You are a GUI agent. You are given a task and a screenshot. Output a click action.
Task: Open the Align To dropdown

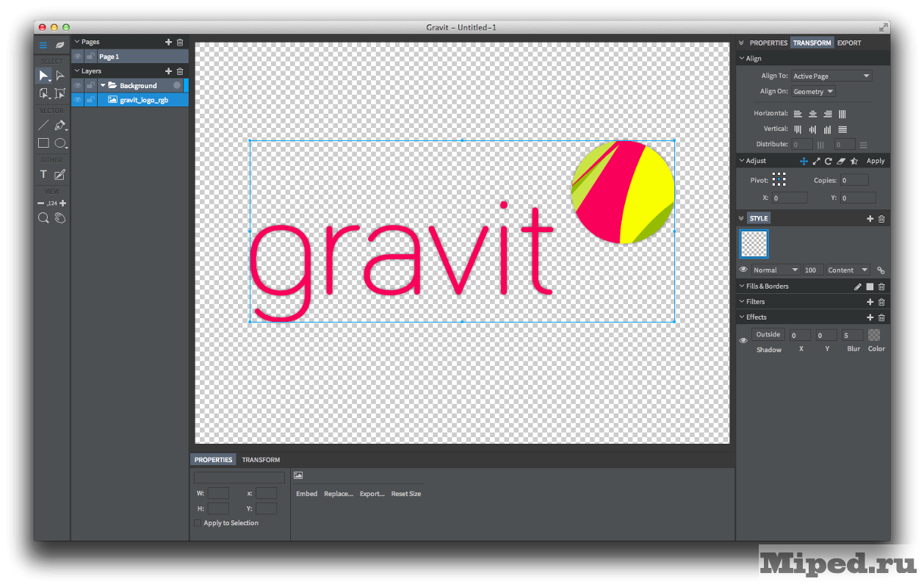(x=831, y=76)
